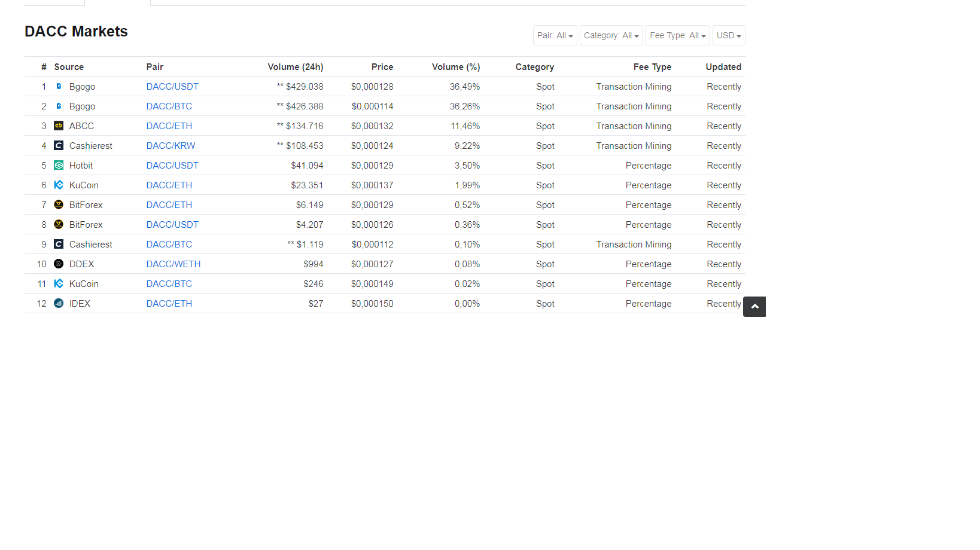This screenshot has height=550, width=980.
Task: Click the 3,50% volume share
Action: click(467, 166)
